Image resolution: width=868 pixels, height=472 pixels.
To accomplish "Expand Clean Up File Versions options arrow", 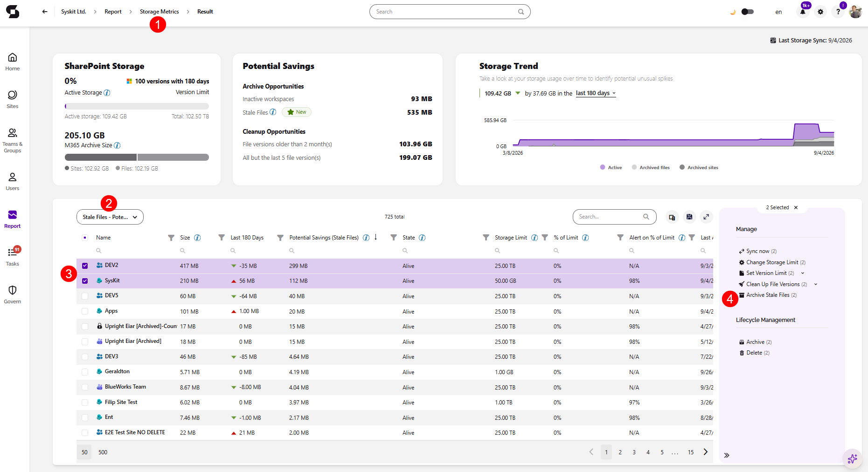I will [816, 284].
